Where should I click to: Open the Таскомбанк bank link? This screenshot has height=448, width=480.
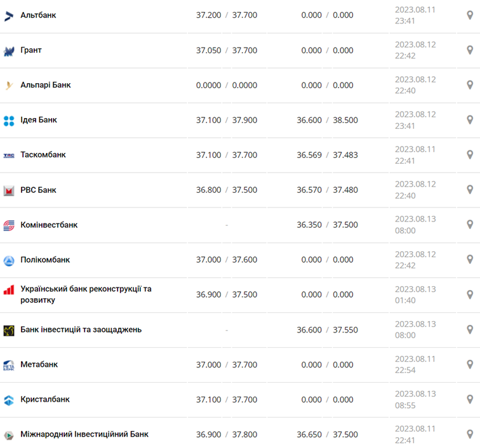click(x=43, y=155)
